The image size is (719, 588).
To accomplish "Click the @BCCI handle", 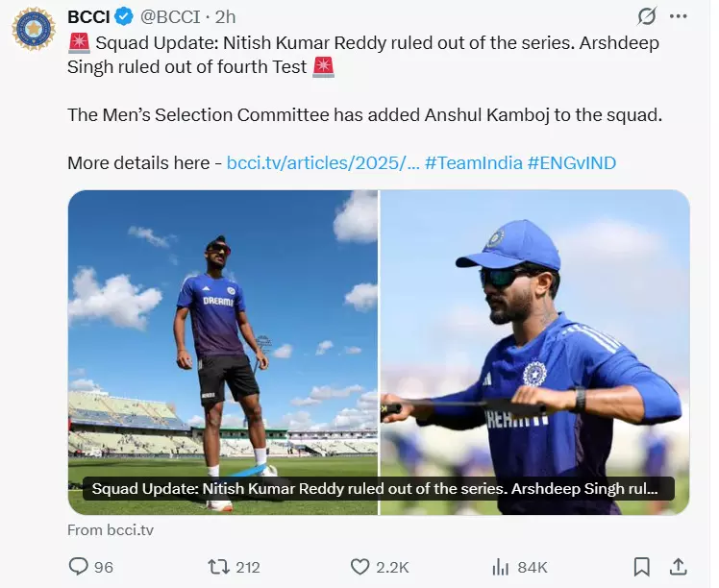I will (171, 17).
